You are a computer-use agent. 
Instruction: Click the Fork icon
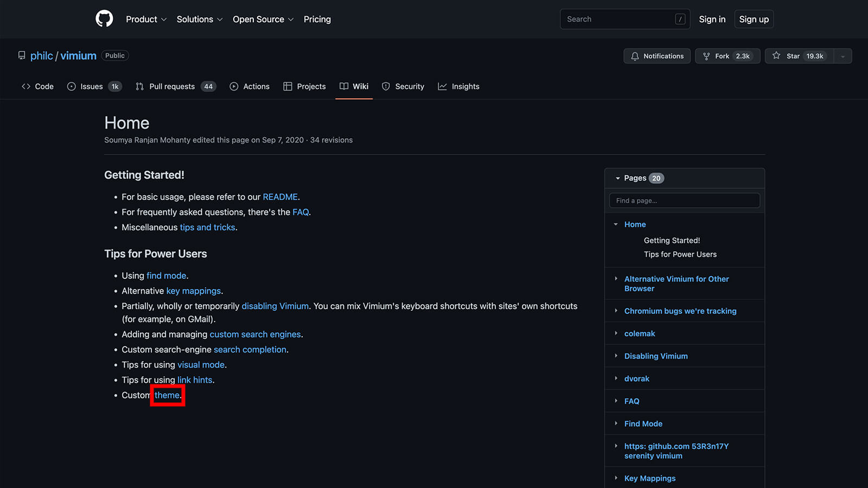pyautogui.click(x=706, y=56)
